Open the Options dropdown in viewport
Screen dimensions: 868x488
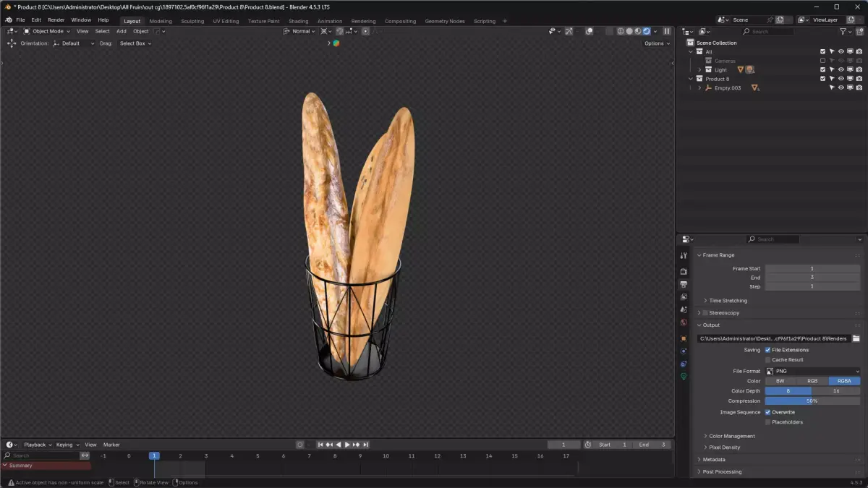coord(657,43)
